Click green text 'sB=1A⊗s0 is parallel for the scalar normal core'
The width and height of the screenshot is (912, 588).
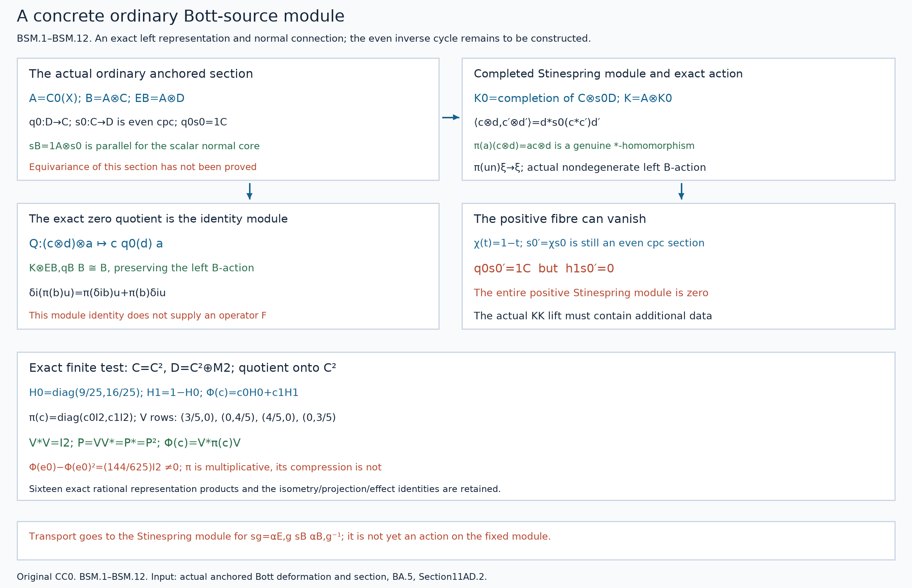click(144, 146)
